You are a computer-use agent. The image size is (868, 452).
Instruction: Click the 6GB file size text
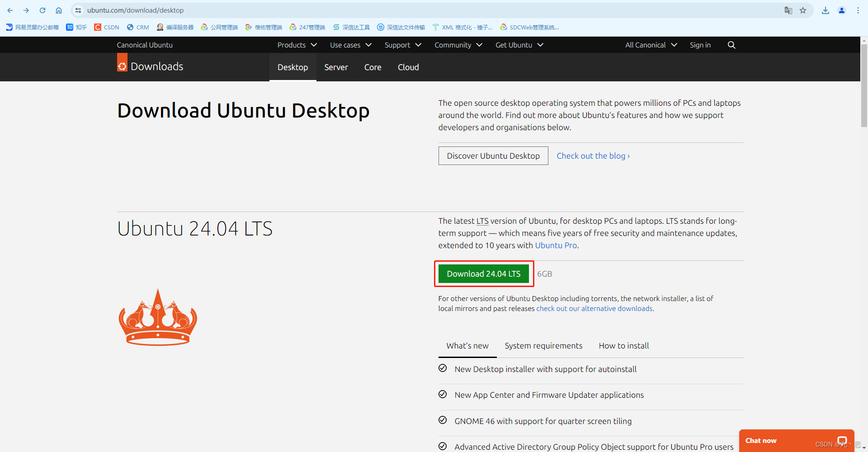(x=545, y=274)
